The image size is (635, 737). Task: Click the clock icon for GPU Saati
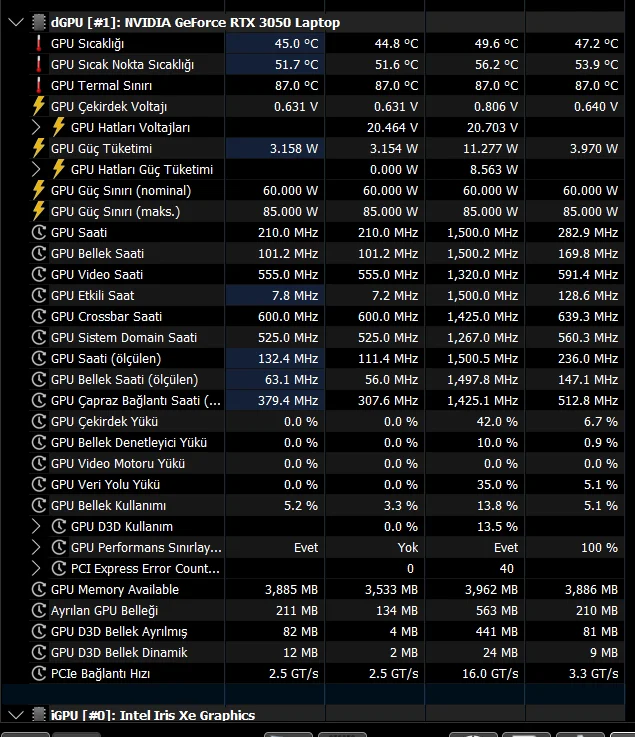(39, 232)
